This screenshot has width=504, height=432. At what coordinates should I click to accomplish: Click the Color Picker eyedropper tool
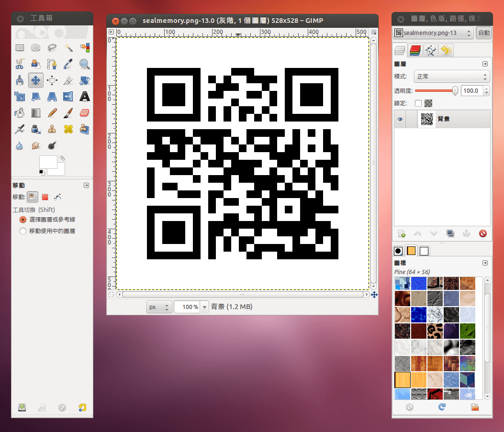[x=68, y=64]
